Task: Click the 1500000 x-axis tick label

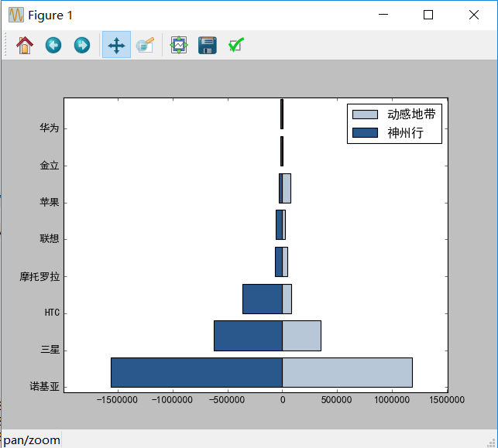Action: pyautogui.click(x=447, y=400)
